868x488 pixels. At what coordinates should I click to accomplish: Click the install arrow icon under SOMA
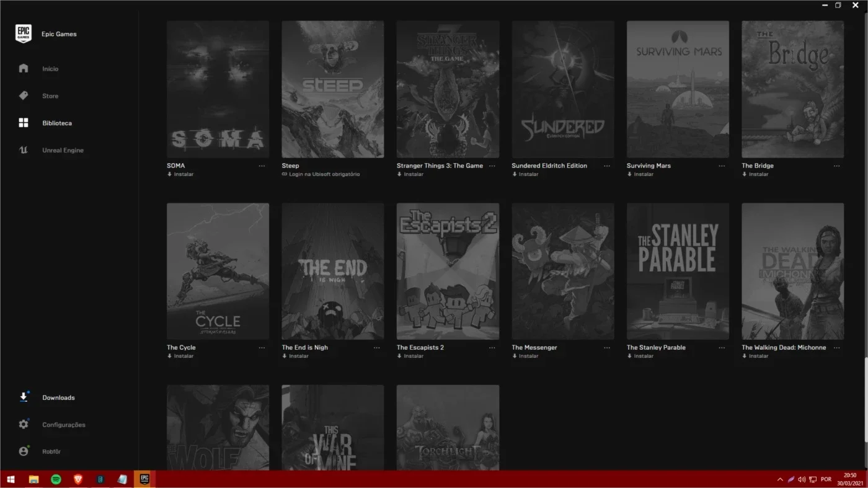point(169,174)
